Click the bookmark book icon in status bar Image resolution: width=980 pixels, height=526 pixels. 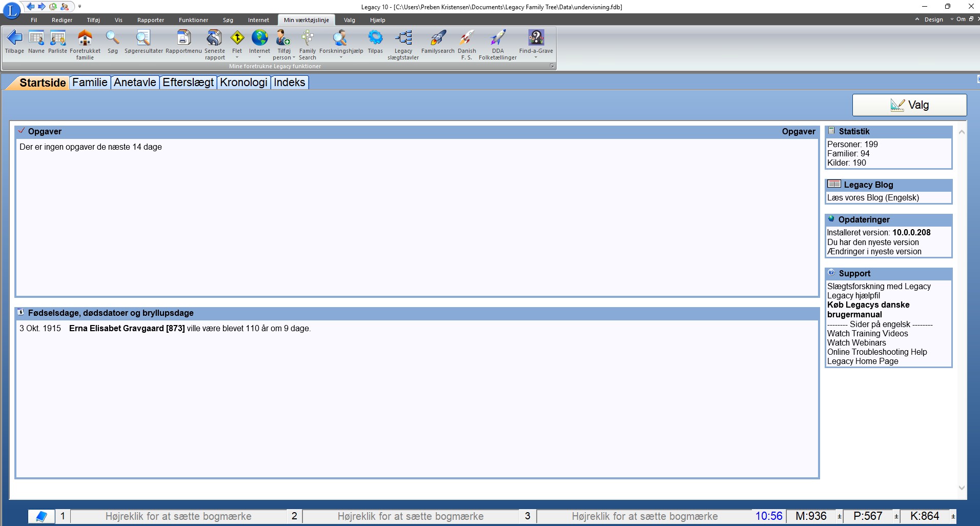point(41,516)
